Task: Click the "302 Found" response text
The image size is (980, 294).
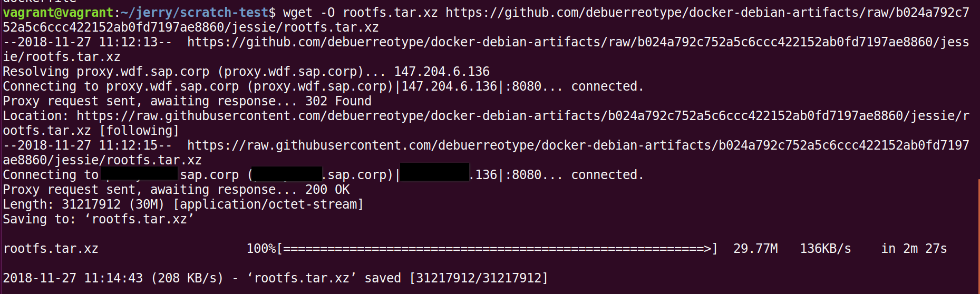Action: [x=338, y=101]
